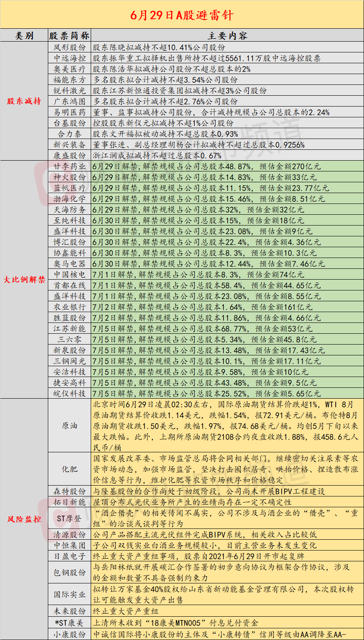Click stock name 江苏新能

(x=69, y=329)
